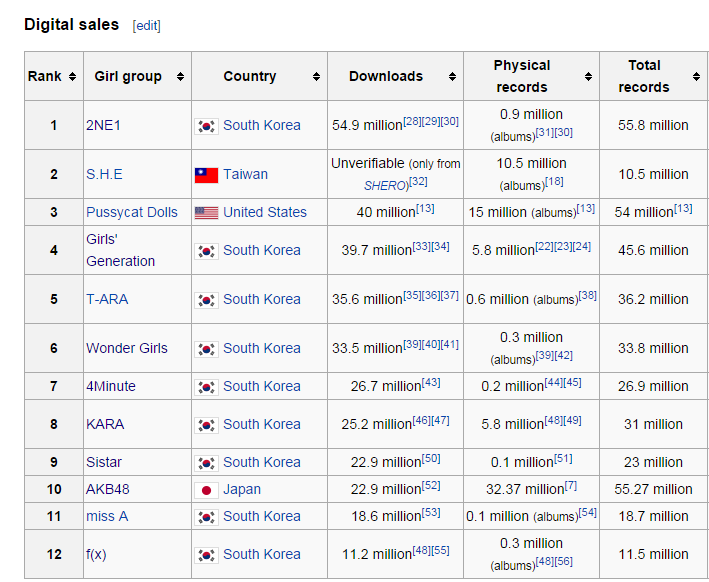The width and height of the screenshot is (709, 582).
Task: Open the Taiwan country link
Action: [x=246, y=174]
